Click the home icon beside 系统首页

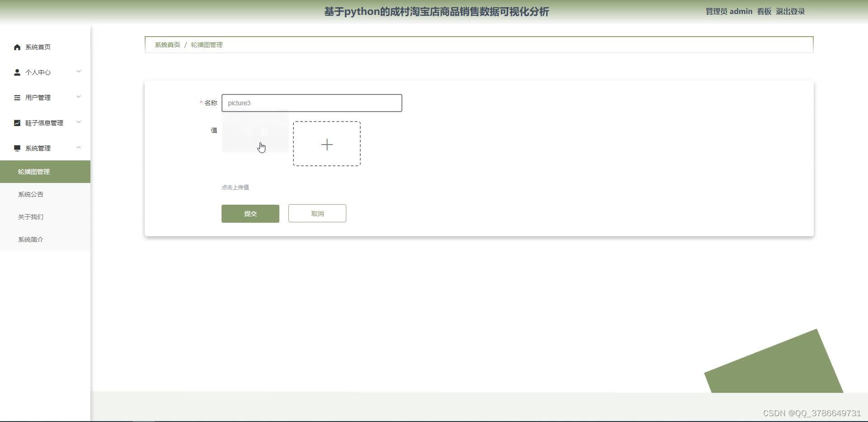coord(17,47)
